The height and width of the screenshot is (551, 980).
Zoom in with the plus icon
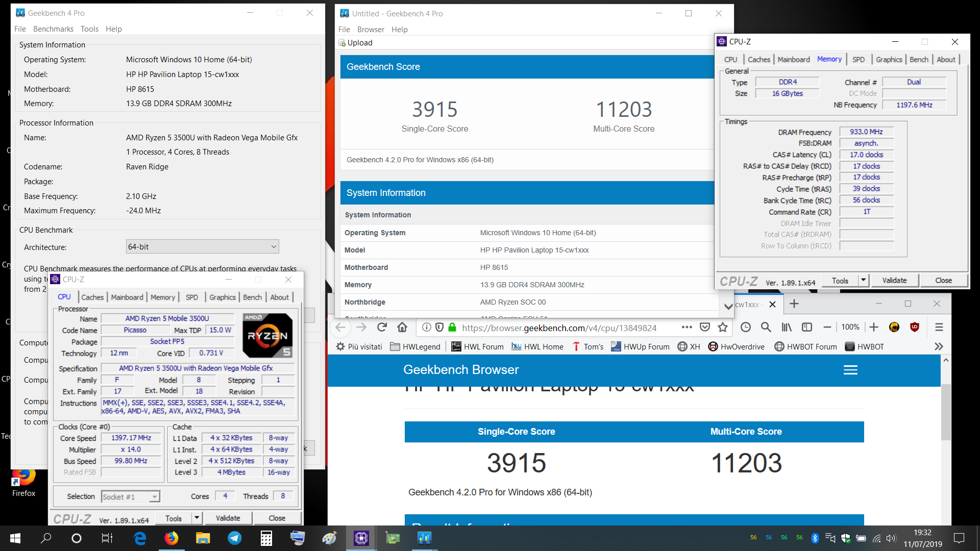[x=874, y=328]
